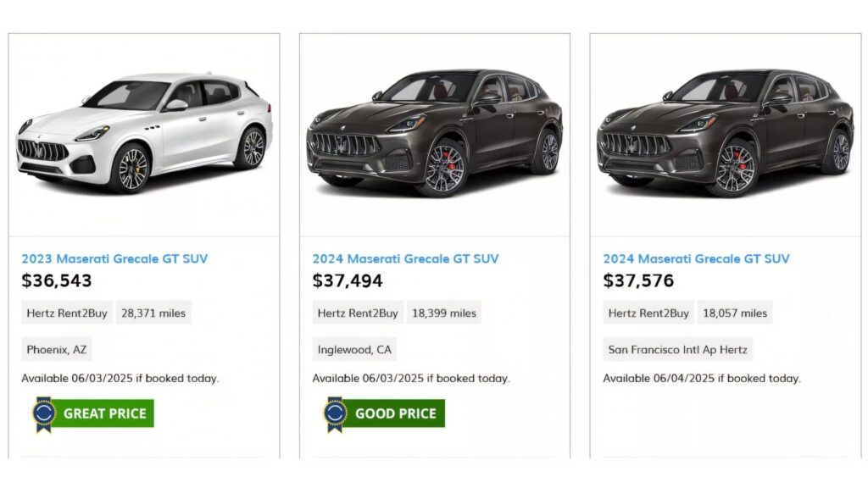Click the Available 06/04/2025 availability text

pyautogui.click(x=702, y=379)
